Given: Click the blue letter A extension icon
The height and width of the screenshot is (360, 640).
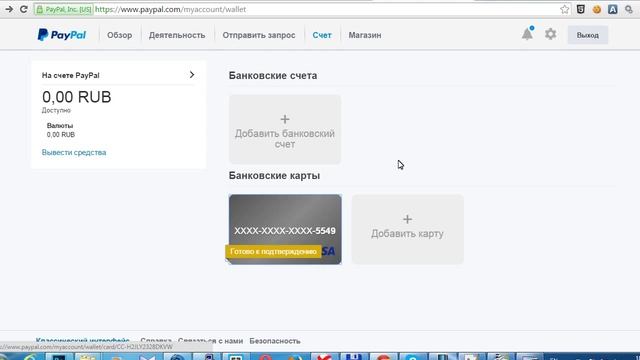Looking at the screenshot, I should (x=613, y=9).
